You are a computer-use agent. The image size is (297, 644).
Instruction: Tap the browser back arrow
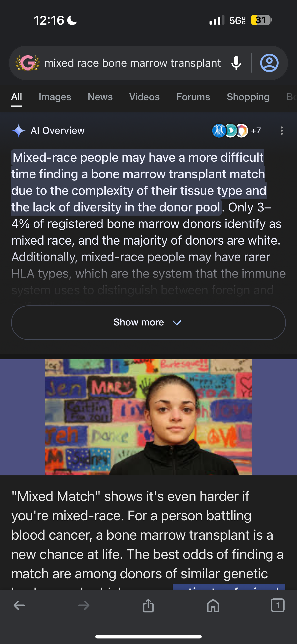(x=19, y=605)
